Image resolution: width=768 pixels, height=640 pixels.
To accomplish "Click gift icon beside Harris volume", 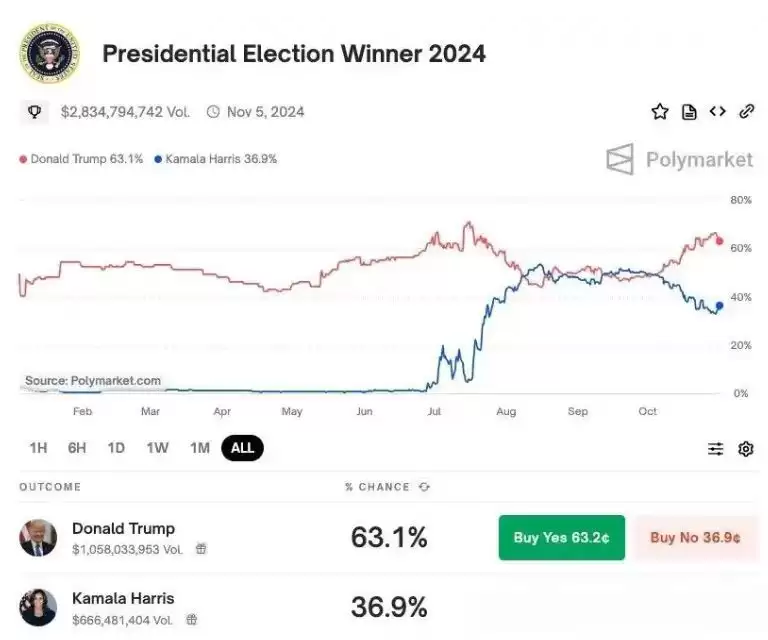I will tap(192, 620).
